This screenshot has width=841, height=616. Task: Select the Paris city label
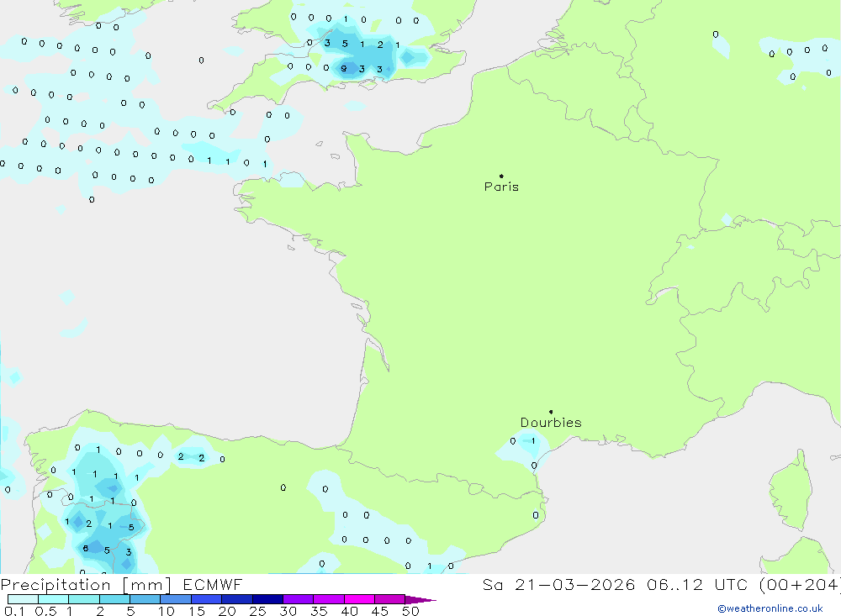tap(501, 187)
